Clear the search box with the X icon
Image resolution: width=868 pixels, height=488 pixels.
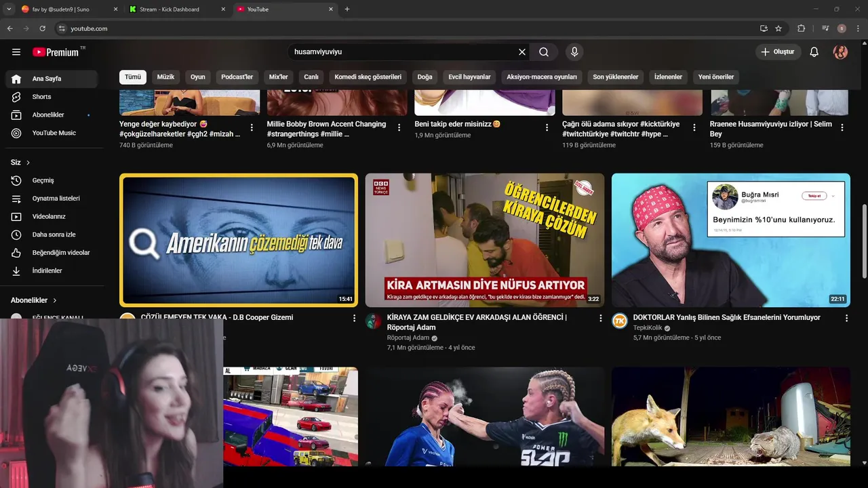pyautogui.click(x=522, y=52)
